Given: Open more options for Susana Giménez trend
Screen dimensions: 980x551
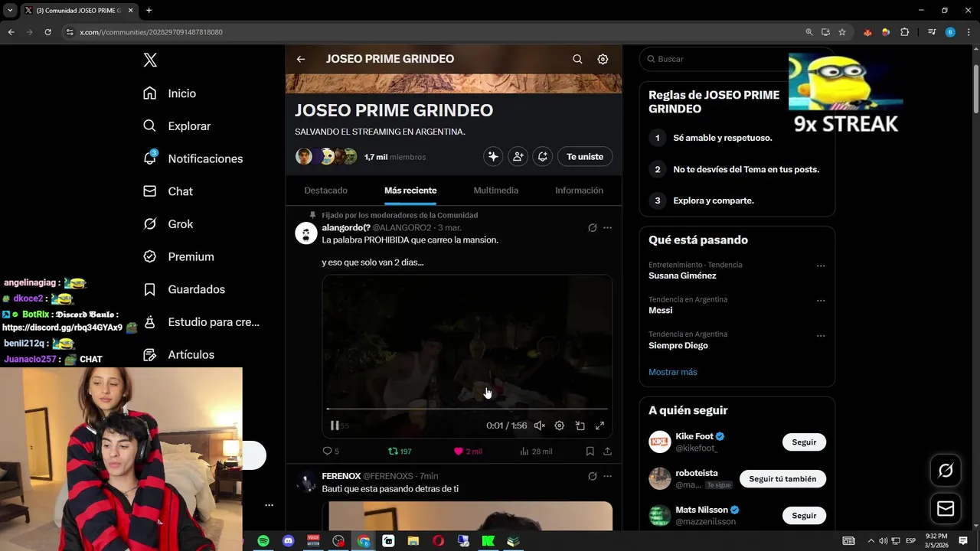Looking at the screenshot, I should [x=821, y=266].
